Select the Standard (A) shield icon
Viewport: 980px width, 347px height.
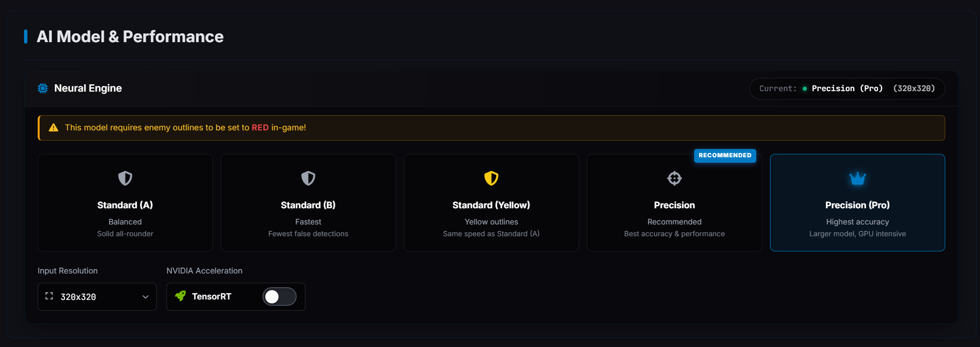click(x=125, y=178)
